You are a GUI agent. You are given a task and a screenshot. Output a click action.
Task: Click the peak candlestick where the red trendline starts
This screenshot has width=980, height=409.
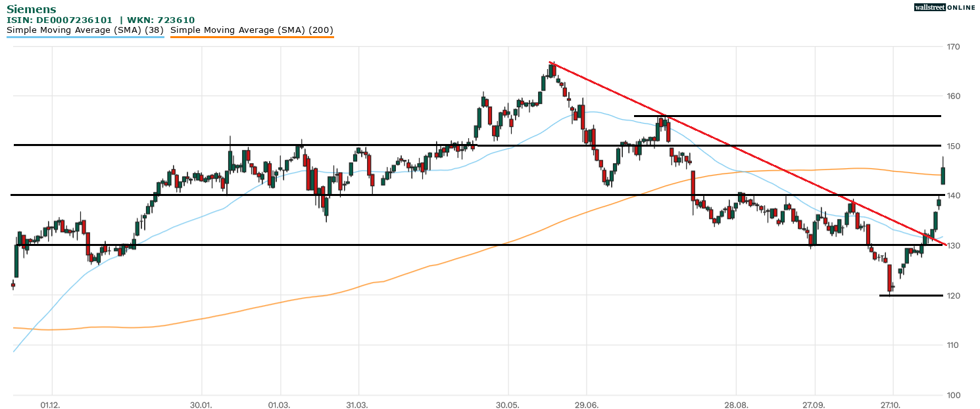point(552,70)
